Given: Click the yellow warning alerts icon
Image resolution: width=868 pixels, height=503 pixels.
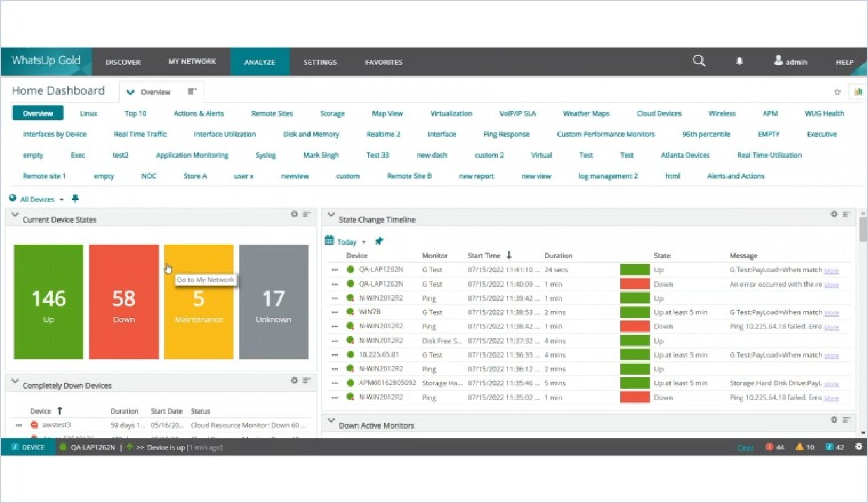Looking at the screenshot, I should click(x=799, y=447).
